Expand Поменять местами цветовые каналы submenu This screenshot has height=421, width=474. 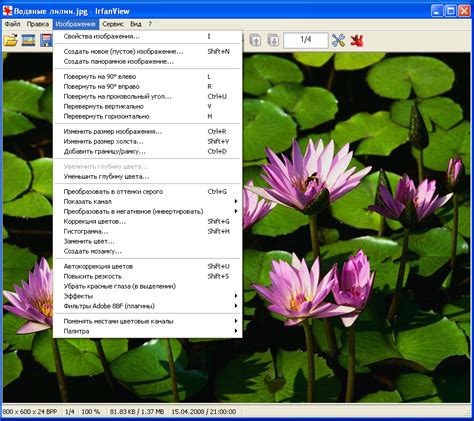147,321
